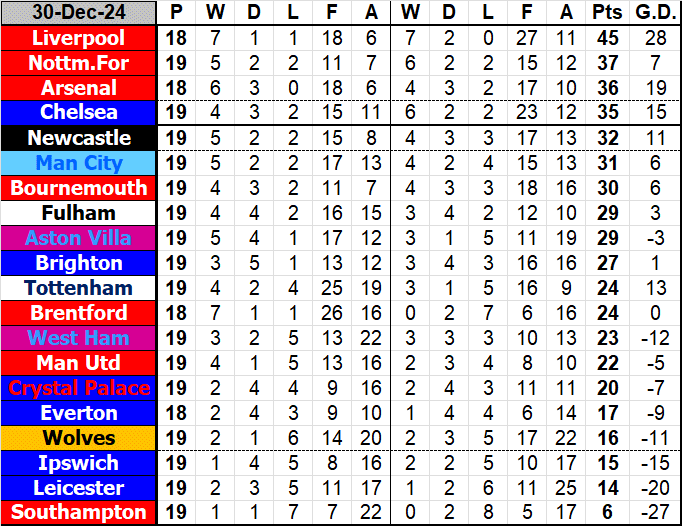Click the Bournemouth team name
The width and height of the screenshot is (682, 526).
coord(79,188)
